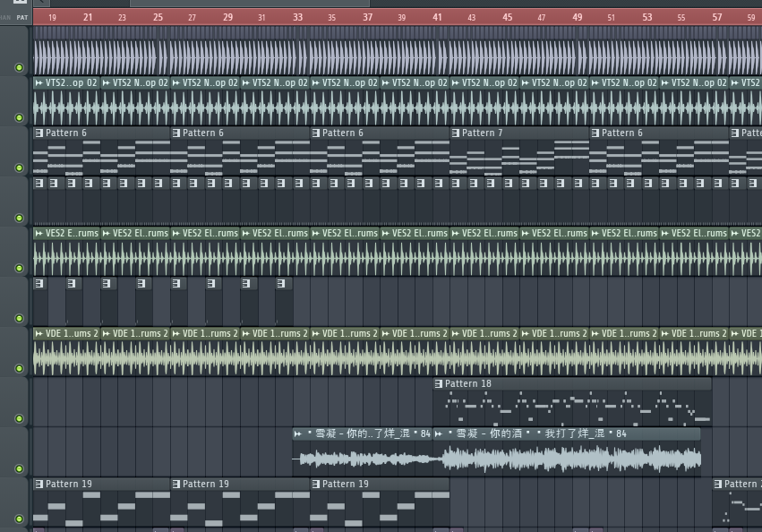Click the leftmost Pattern 19 clip icon

click(x=39, y=484)
